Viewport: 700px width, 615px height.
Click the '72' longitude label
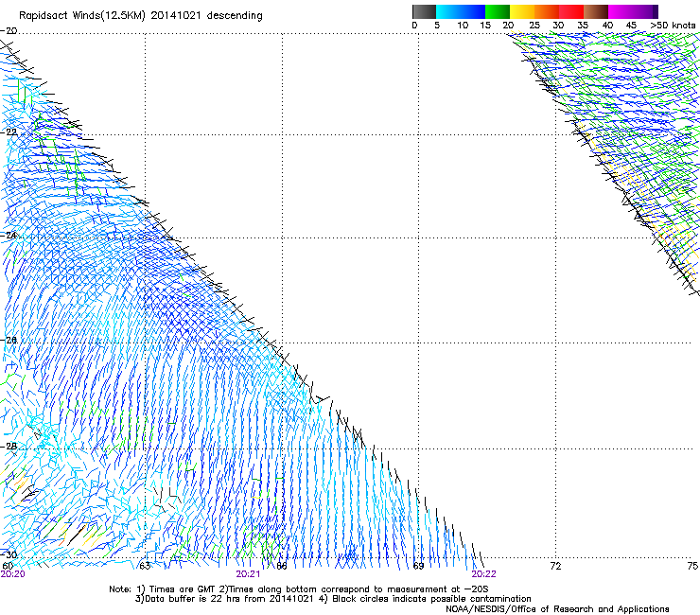[555, 566]
